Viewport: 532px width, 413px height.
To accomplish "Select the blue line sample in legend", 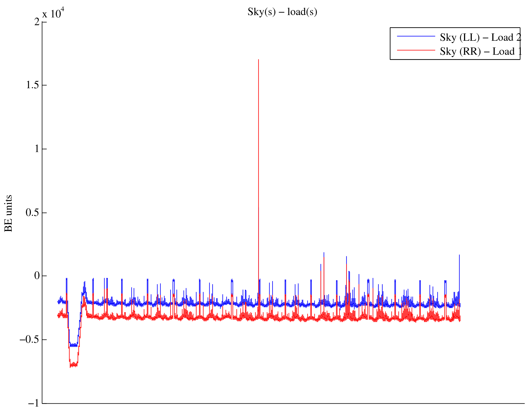I will click(416, 37).
